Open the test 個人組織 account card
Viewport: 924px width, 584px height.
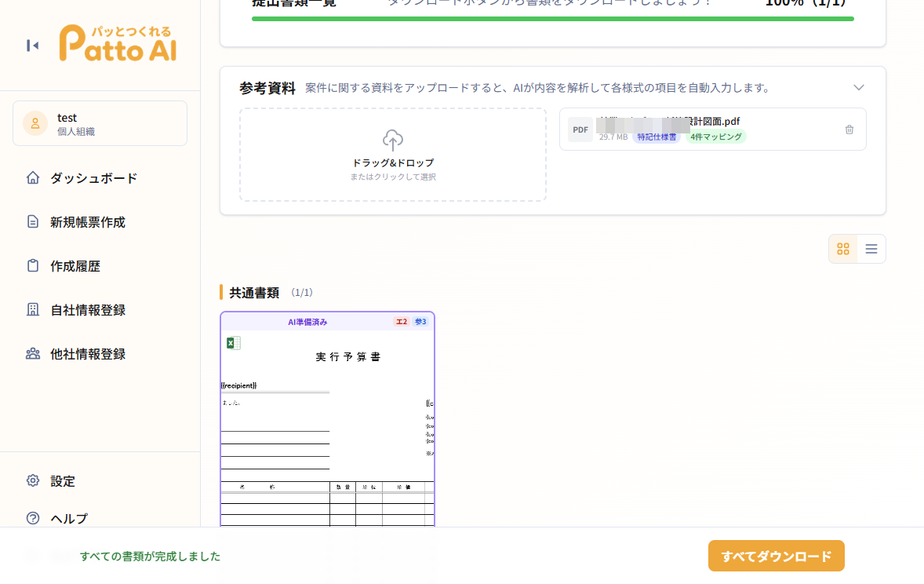point(100,123)
